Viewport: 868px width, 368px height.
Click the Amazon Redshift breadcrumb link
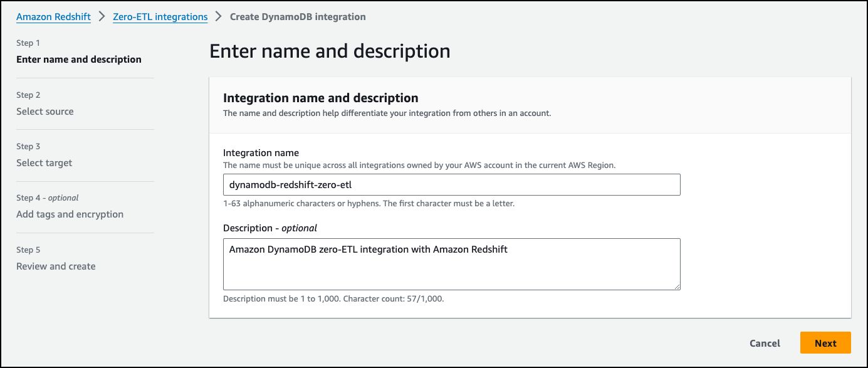[x=53, y=17]
